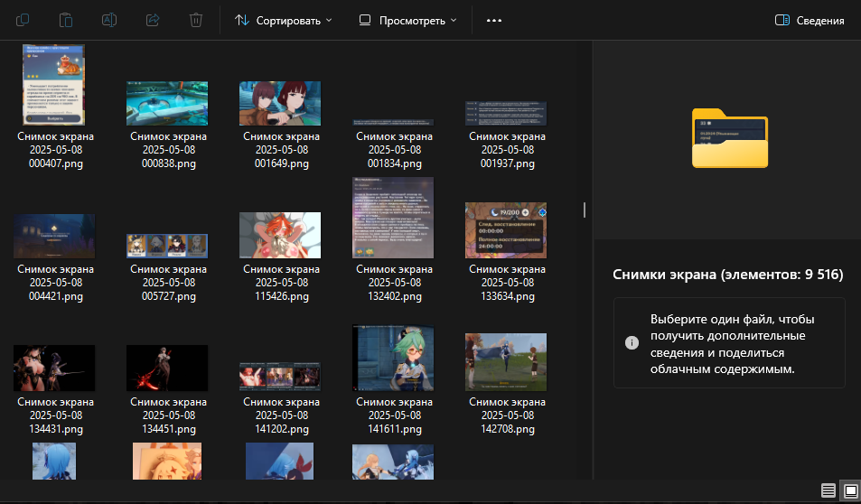
Task: Click file name text ending 142708.png
Action: pos(508,415)
